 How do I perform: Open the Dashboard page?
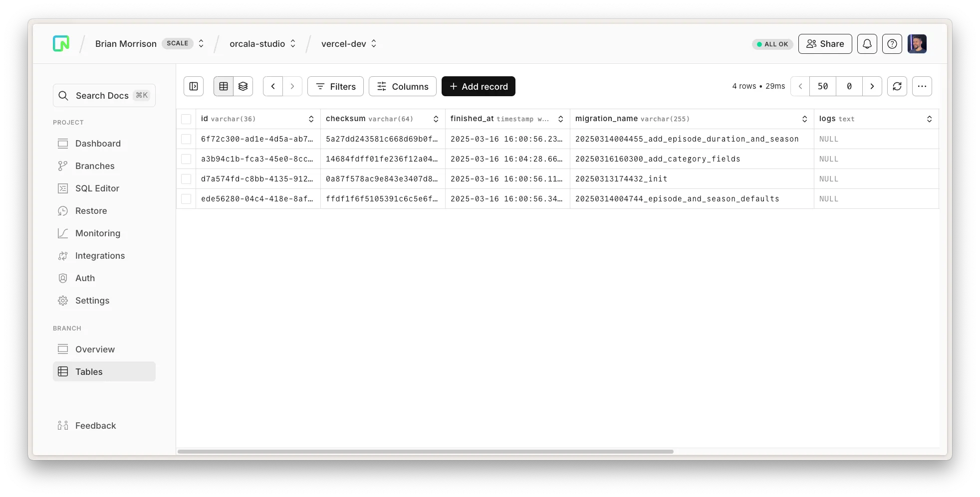tap(104, 144)
